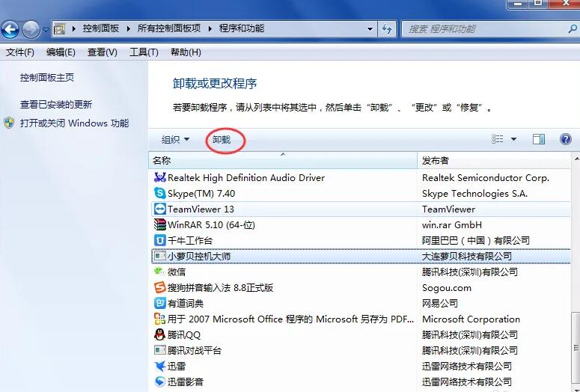Open 查看已安装的更新 link
This screenshot has height=392, width=580.
tap(56, 105)
